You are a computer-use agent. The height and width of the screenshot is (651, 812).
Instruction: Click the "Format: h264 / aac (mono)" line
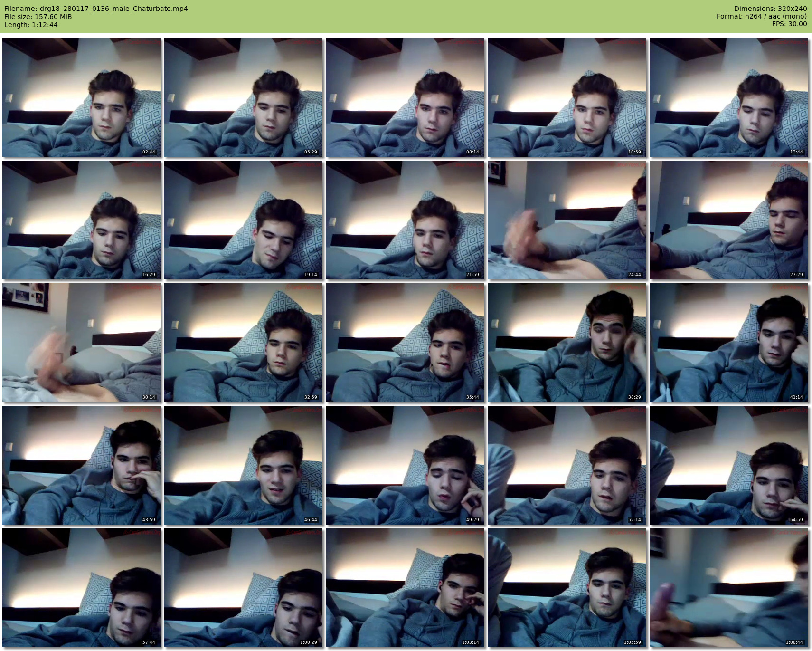(x=762, y=16)
